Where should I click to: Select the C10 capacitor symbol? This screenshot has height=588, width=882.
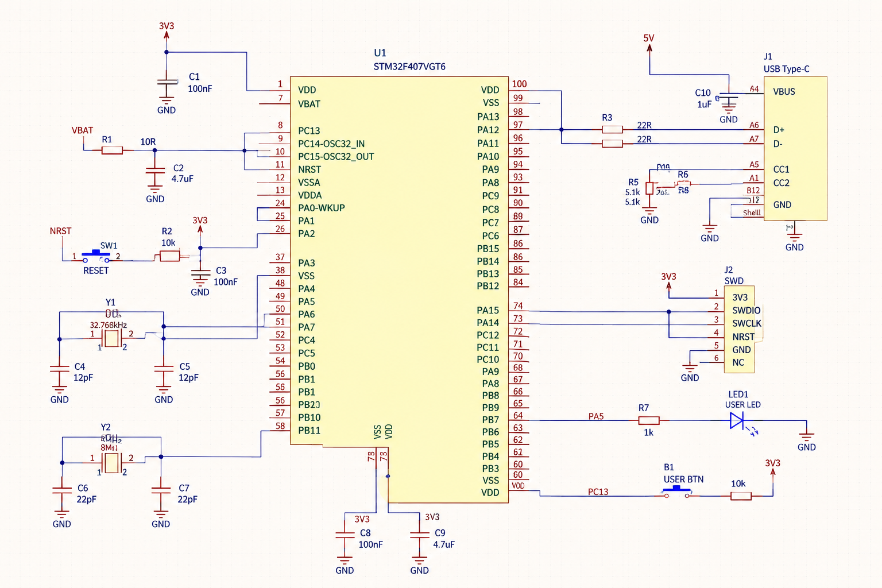(729, 95)
